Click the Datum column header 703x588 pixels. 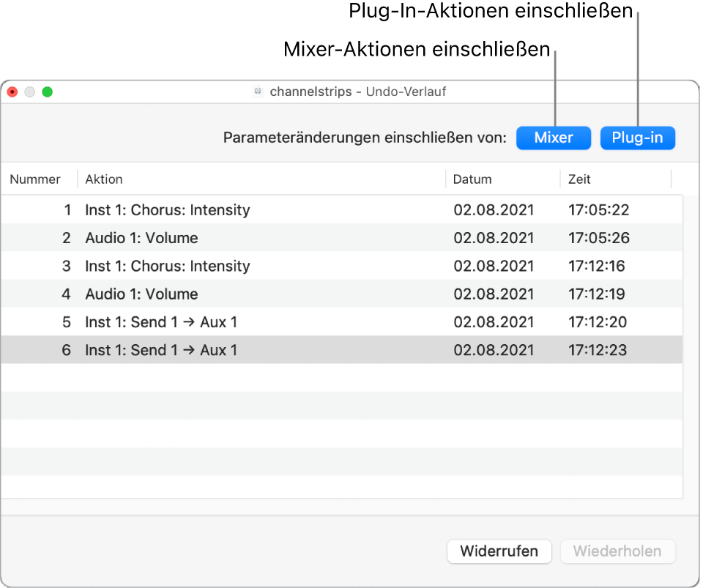click(472, 179)
